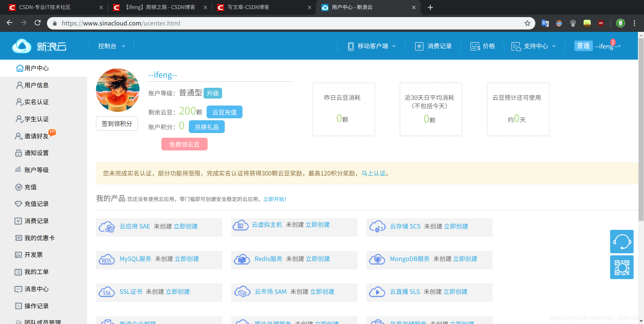Click the --ifeng-- profile avatar picture
The height and width of the screenshot is (324, 644).
(118, 90)
